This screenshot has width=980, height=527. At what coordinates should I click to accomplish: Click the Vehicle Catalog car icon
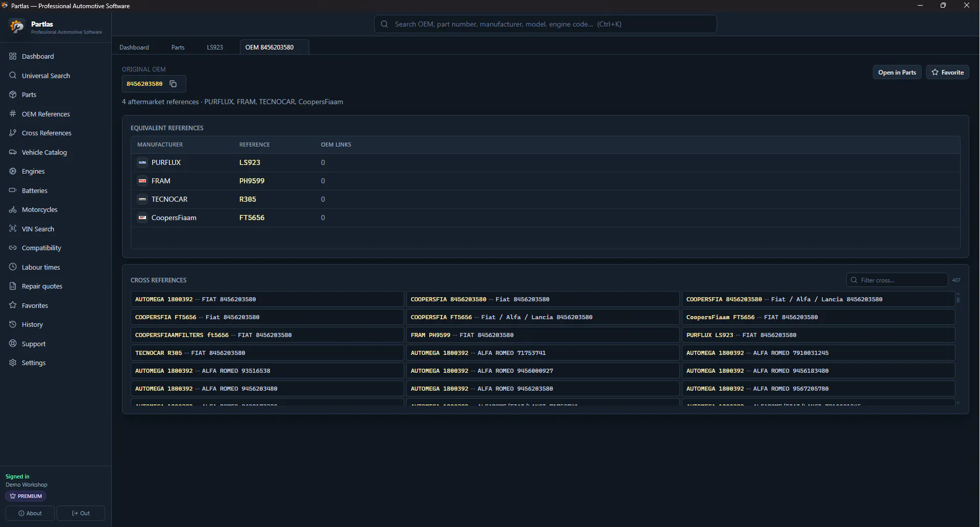(x=13, y=152)
